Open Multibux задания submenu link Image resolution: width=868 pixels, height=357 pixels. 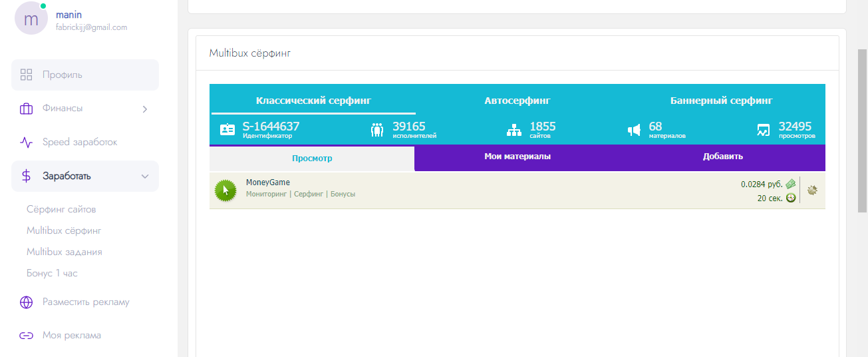tap(65, 252)
